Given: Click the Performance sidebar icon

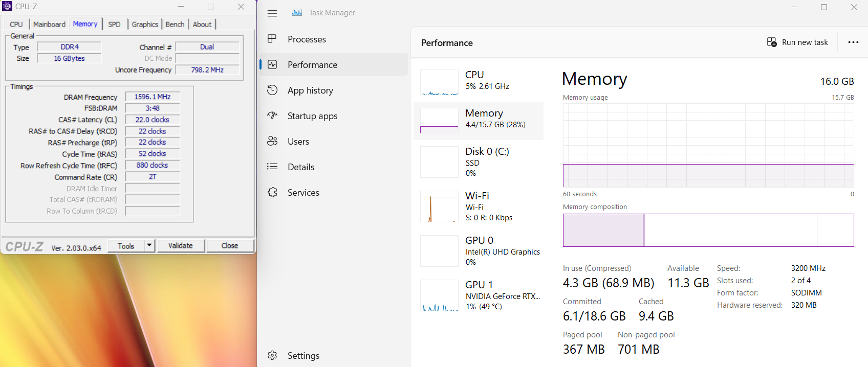Looking at the screenshot, I should tap(272, 64).
